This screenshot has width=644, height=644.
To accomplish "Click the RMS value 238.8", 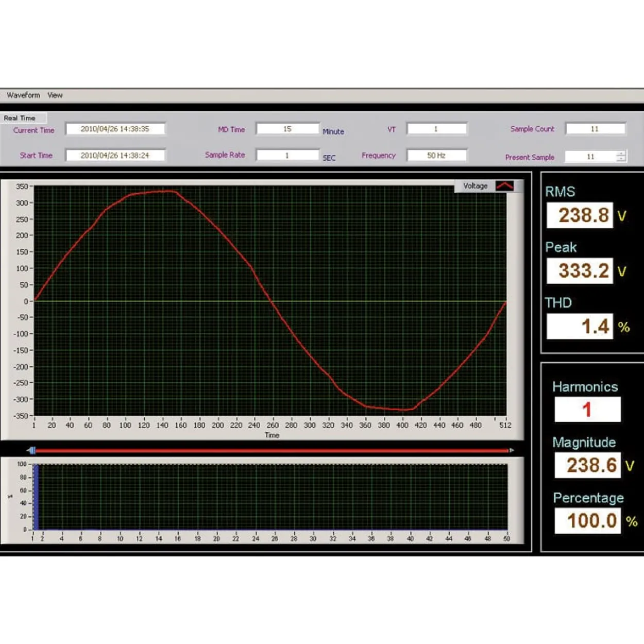I will pyautogui.click(x=580, y=215).
